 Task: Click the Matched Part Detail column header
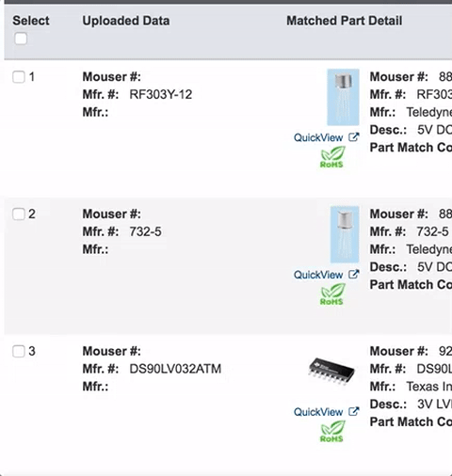345,21
